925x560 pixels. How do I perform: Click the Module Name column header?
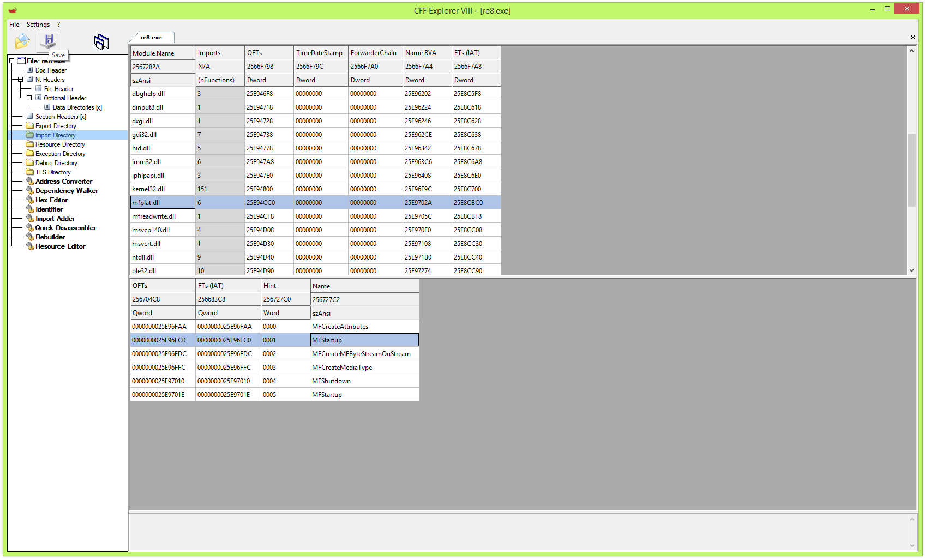click(x=163, y=53)
